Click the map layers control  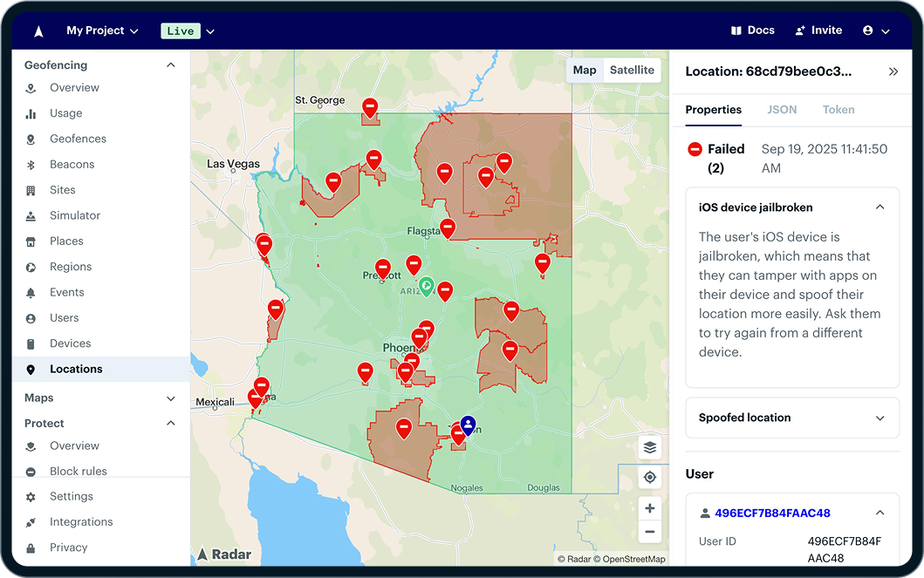(x=649, y=447)
